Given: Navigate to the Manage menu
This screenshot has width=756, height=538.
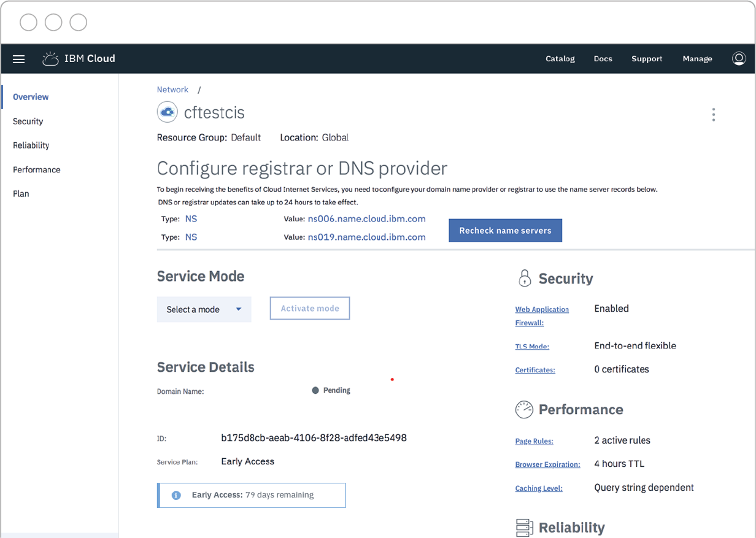Looking at the screenshot, I should coord(697,58).
